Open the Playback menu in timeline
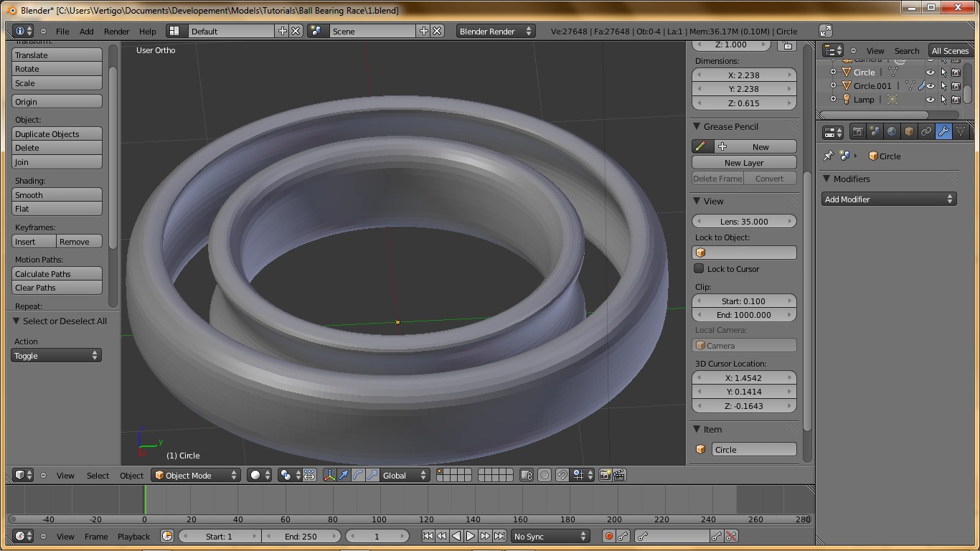Screen dimensions: 980x551 pyautogui.click(x=133, y=536)
